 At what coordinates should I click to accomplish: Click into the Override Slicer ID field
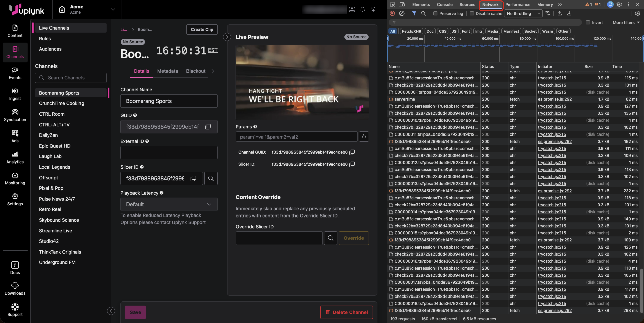click(x=279, y=238)
